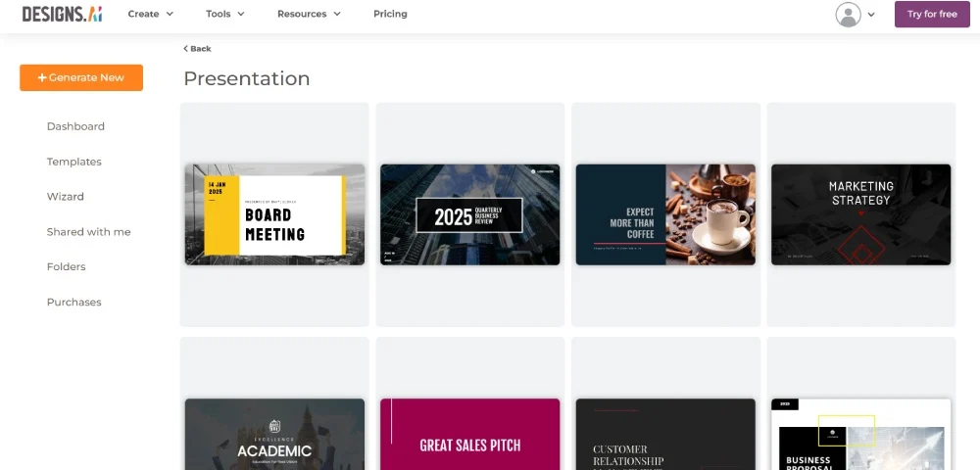Screen dimensions: 980x470
Task: Expand the Create dropdown menu
Action: click(150, 15)
